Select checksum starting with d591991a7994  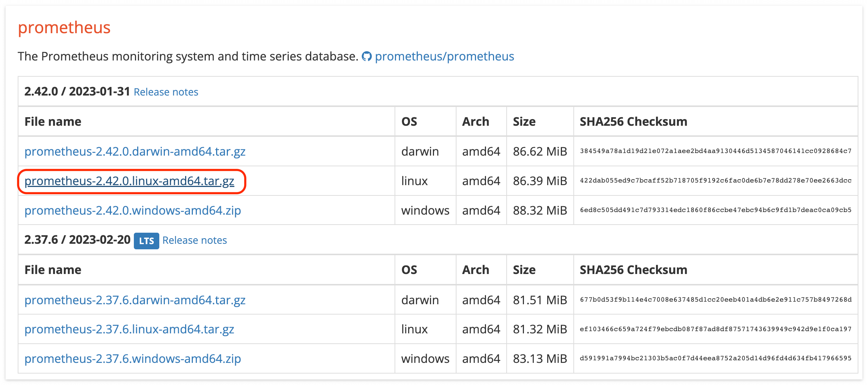tap(716, 358)
